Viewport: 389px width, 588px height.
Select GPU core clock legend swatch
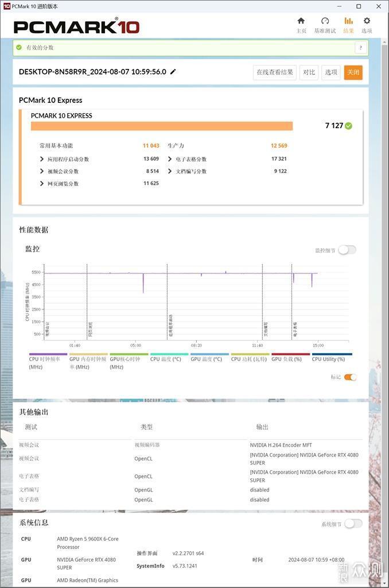[x=129, y=354]
